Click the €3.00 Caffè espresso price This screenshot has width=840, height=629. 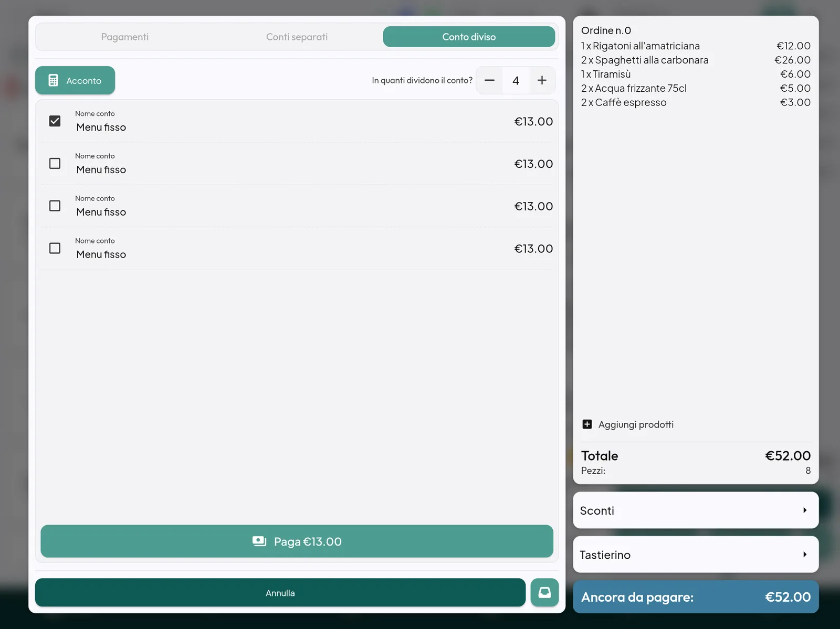[795, 103]
